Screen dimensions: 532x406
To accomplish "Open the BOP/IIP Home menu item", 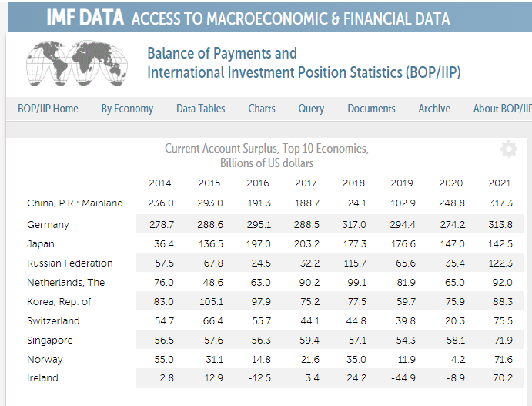I will pos(48,109).
